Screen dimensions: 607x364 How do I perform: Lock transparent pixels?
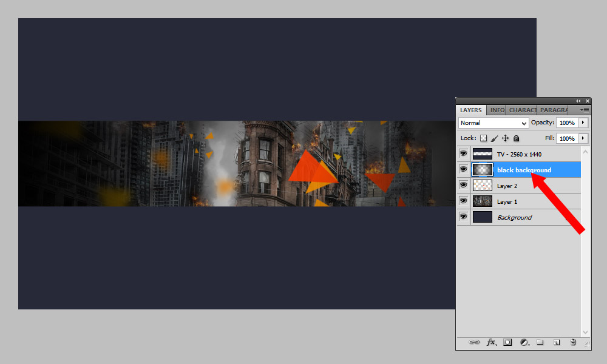click(484, 138)
